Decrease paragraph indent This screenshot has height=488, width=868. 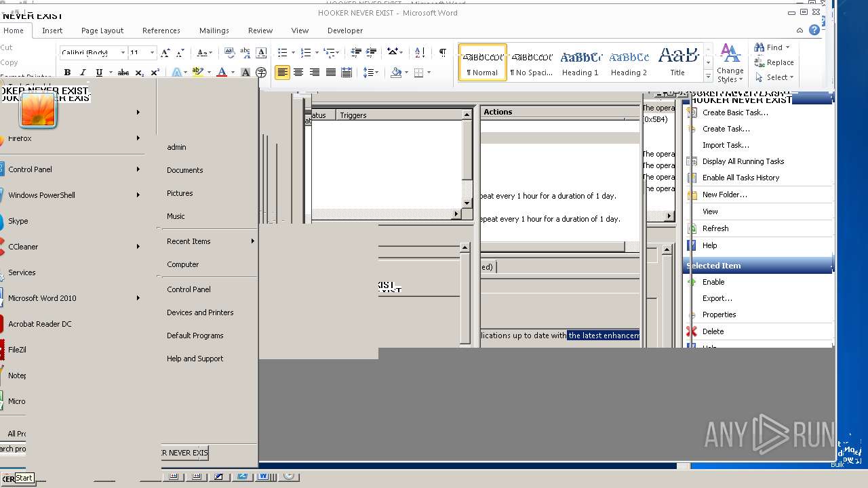pyautogui.click(x=356, y=52)
